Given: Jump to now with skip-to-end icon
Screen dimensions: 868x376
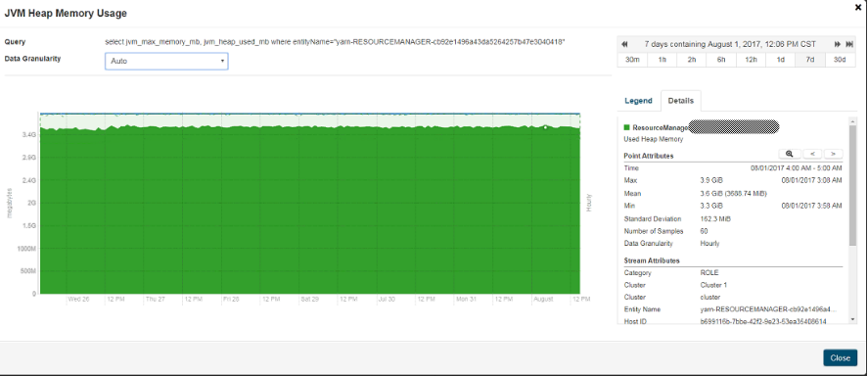Looking at the screenshot, I should [x=849, y=44].
